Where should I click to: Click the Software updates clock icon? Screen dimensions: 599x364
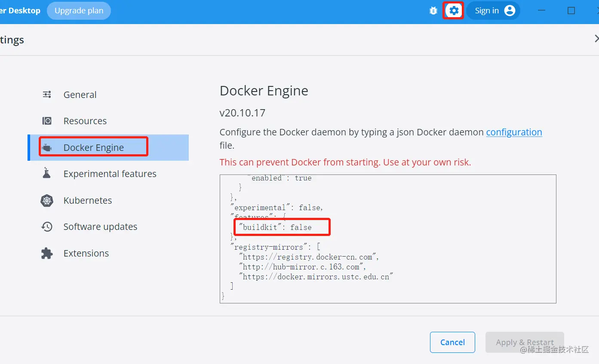[x=47, y=227]
